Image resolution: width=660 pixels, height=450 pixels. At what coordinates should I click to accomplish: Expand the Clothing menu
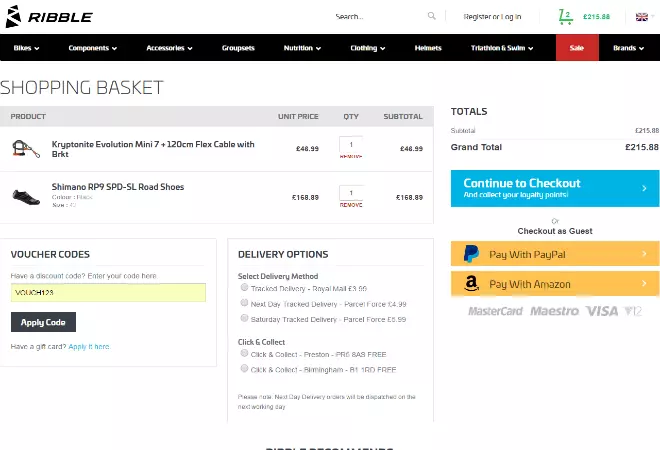pyautogui.click(x=367, y=48)
